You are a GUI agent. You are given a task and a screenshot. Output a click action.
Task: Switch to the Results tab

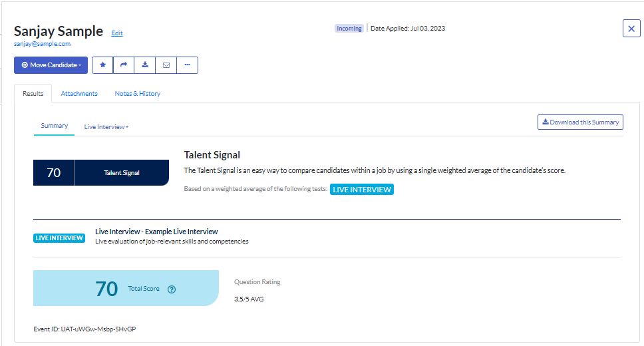coord(33,93)
